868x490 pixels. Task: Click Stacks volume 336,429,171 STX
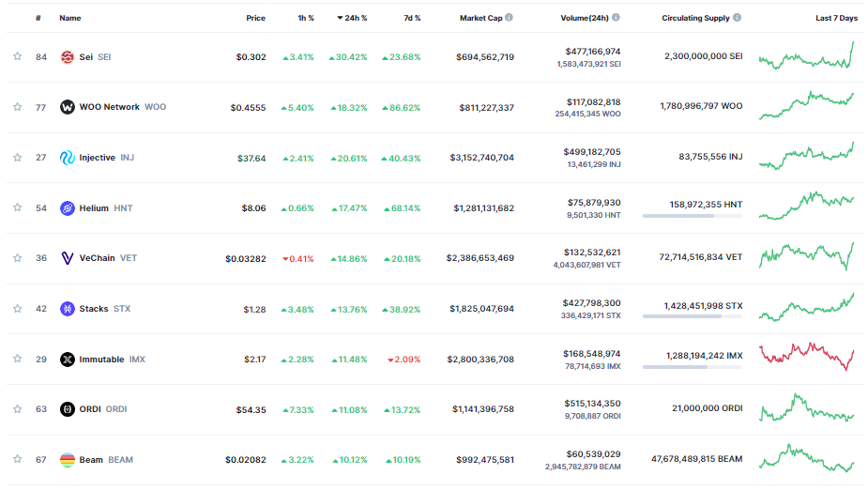coord(590,315)
